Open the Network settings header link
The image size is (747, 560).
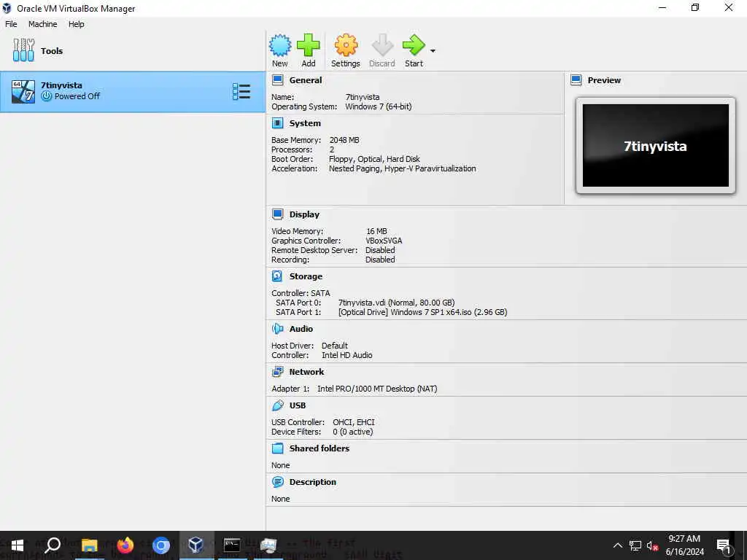click(306, 372)
